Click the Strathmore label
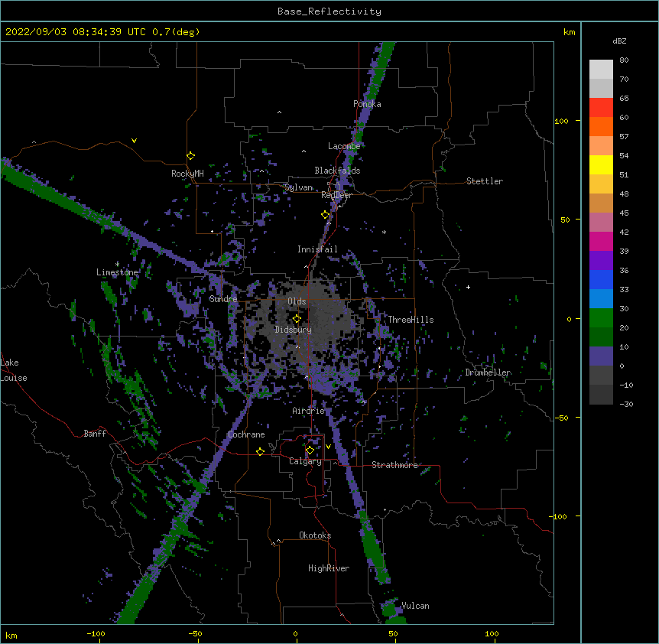 tap(394, 465)
